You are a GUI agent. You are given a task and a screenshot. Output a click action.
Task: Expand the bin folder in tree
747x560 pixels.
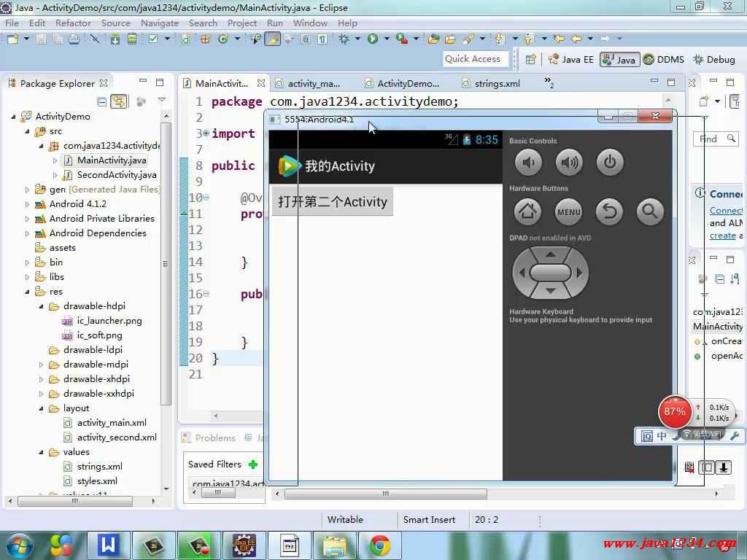point(27,262)
